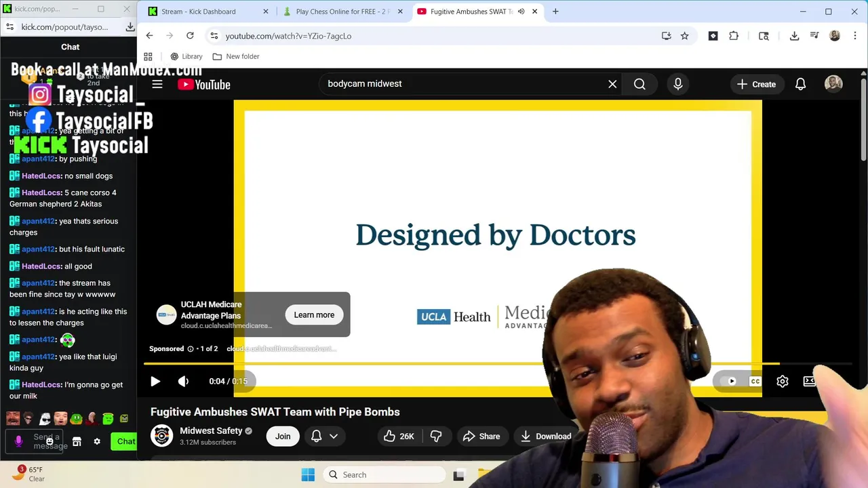Click HatedLocs username beside 'no small dogs'

pyautogui.click(x=41, y=176)
